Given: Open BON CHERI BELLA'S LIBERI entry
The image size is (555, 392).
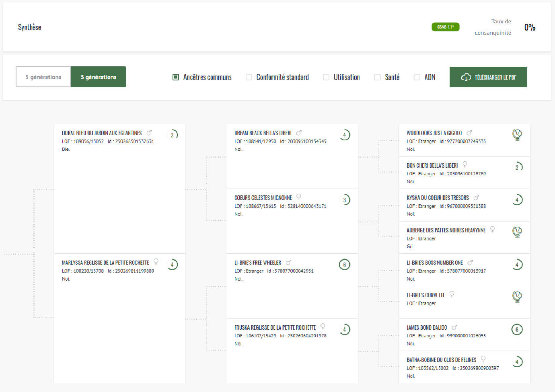Looking at the screenshot, I should (432, 165).
